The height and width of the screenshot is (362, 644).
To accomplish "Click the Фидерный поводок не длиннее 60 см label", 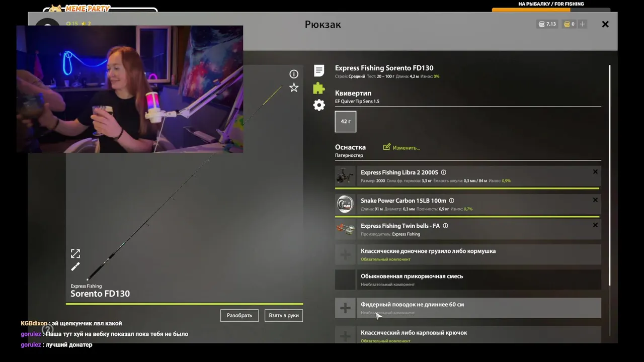I will point(413,304).
